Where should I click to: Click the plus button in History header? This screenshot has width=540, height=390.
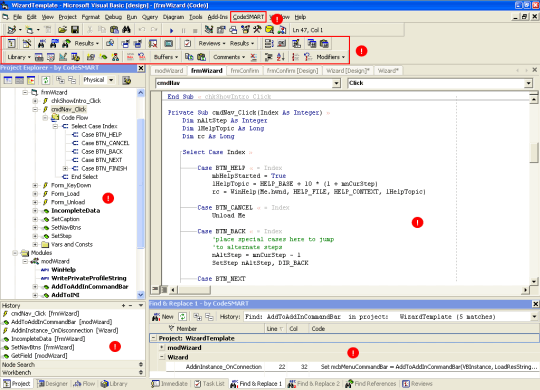click(123, 306)
